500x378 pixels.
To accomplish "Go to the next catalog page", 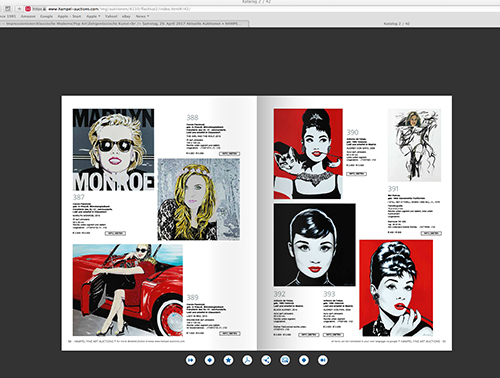I will click(x=304, y=360).
